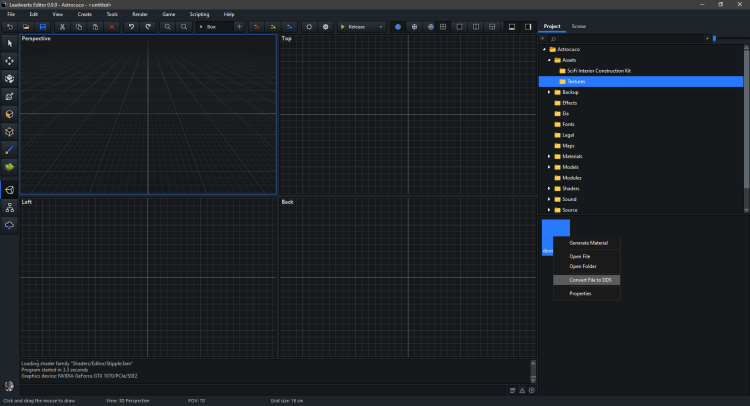Select the green terrain tool

10,166
